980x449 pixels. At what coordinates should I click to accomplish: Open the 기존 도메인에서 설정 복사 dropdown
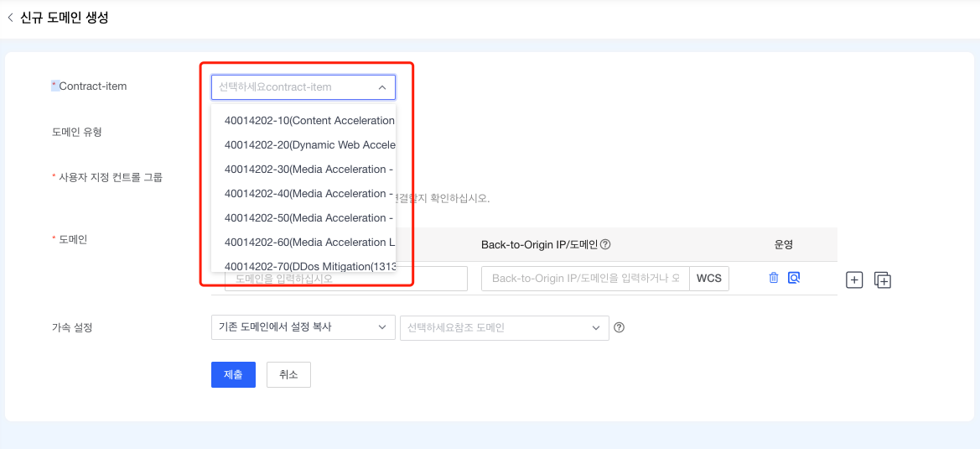[x=303, y=327]
